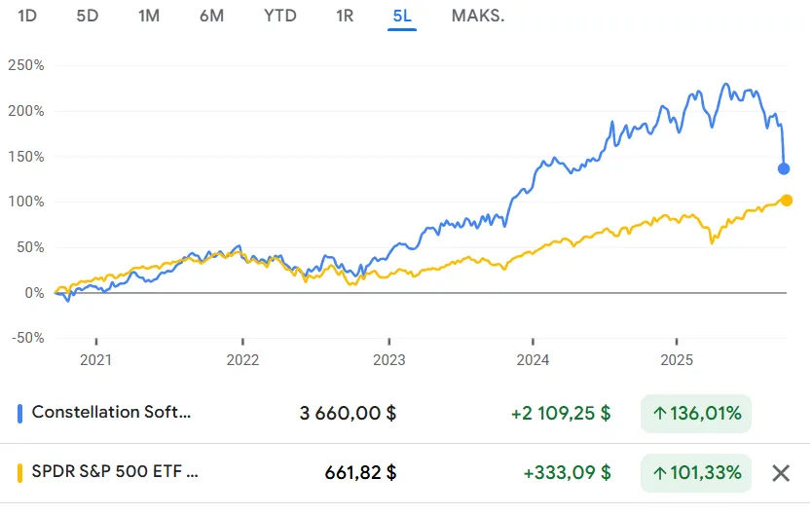Click the +2 109,25 $ gain value
The height and width of the screenshot is (515, 812).
(561, 414)
